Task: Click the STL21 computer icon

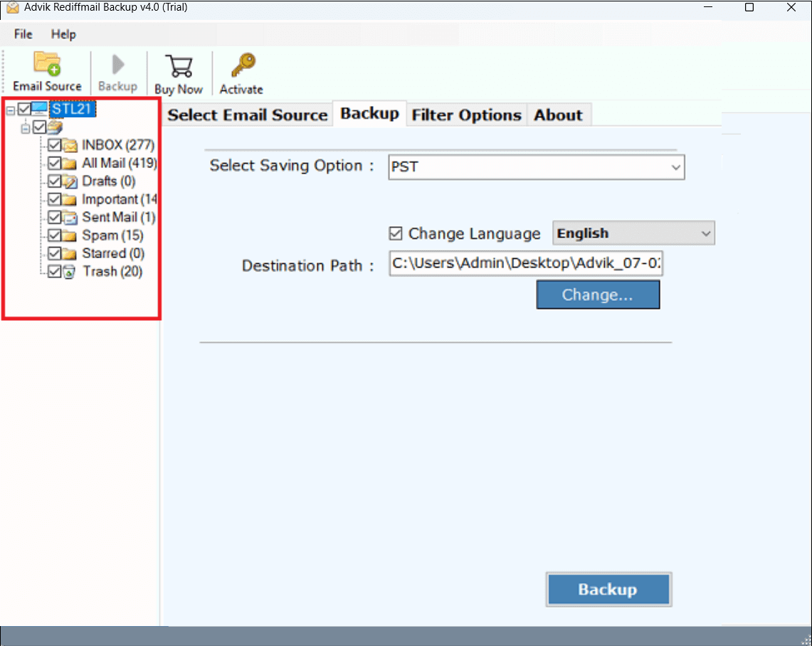Action: tap(40, 108)
